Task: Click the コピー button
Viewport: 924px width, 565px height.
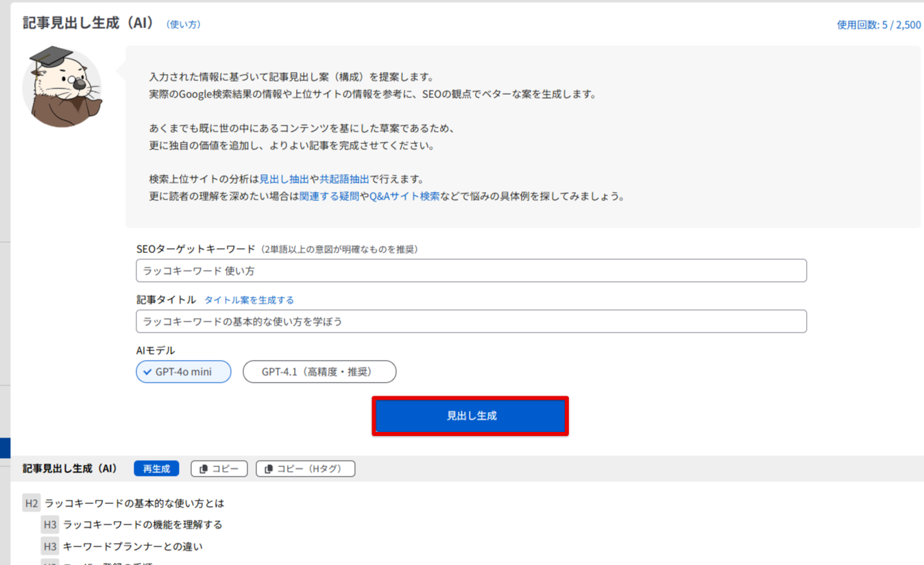Action: (x=219, y=469)
